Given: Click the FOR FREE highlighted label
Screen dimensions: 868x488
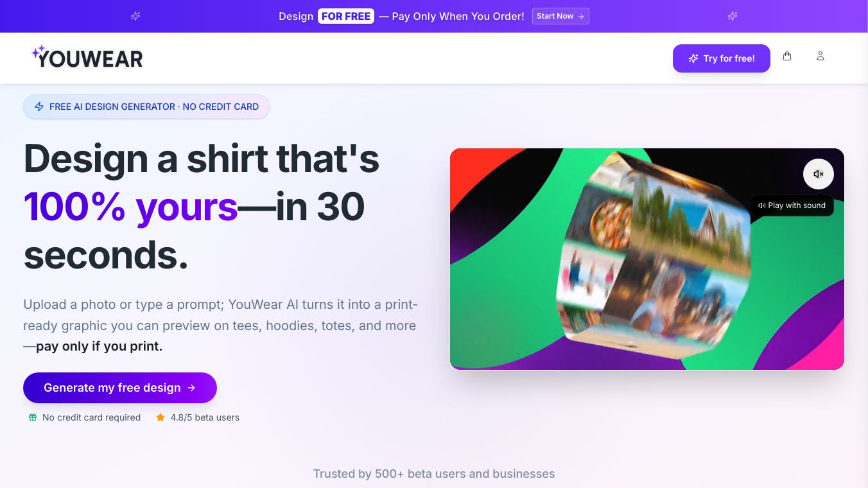Looking at the screenshot, I should click(346, 16).
